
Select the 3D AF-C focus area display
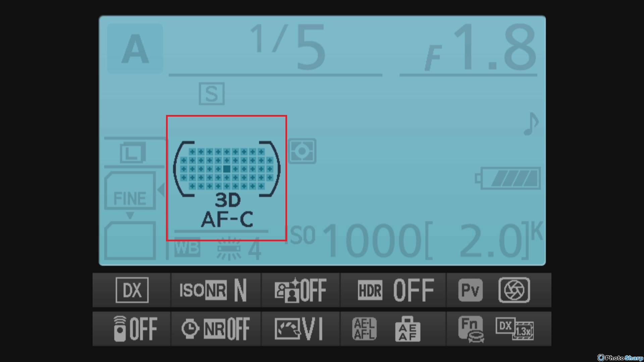click(226, 178)
